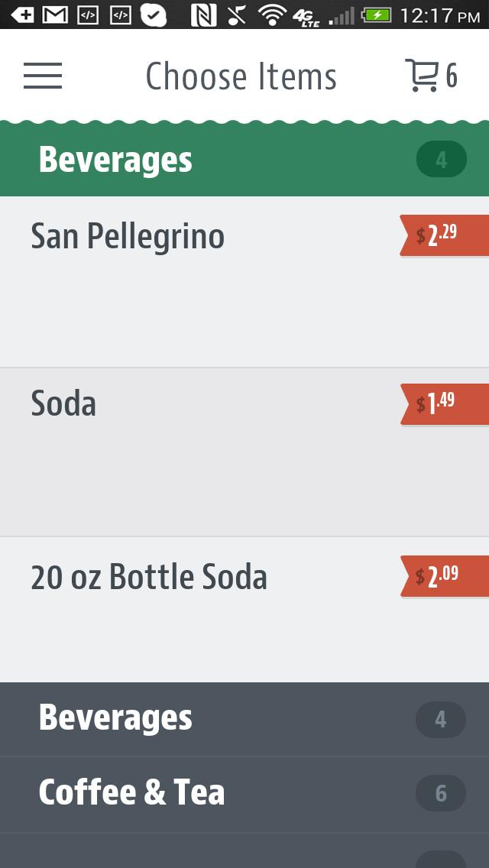Tap the silent mode status icon

tap(238, 15)
